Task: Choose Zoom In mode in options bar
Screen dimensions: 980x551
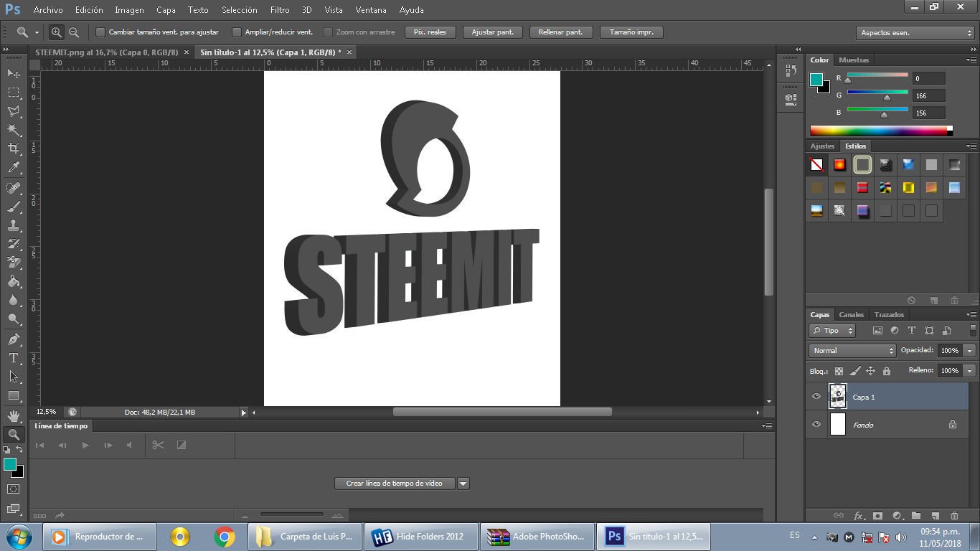Action: pyautogui.click(x=56, y=32)
